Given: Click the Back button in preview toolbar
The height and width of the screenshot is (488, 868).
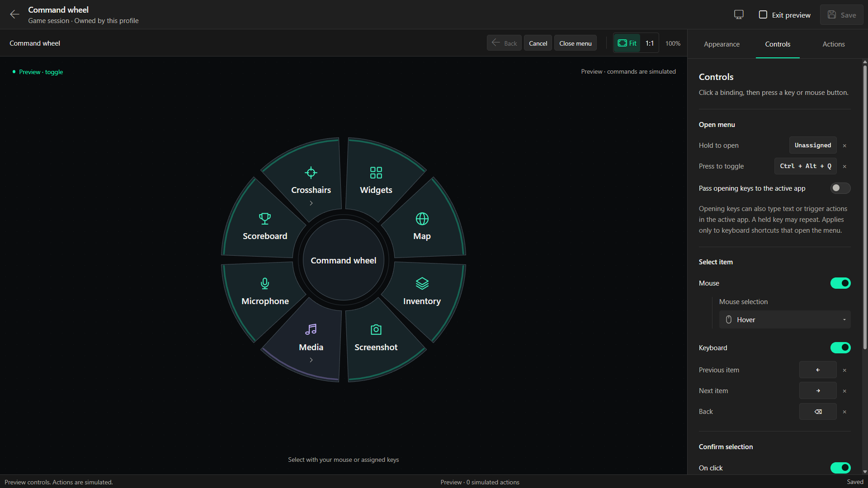Looking at the screenshot, I should pyautogui.click(x=504, y=43).
